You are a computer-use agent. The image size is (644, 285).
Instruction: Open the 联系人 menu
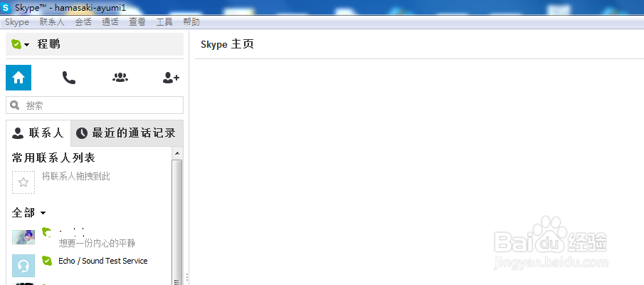pos(52,22)
